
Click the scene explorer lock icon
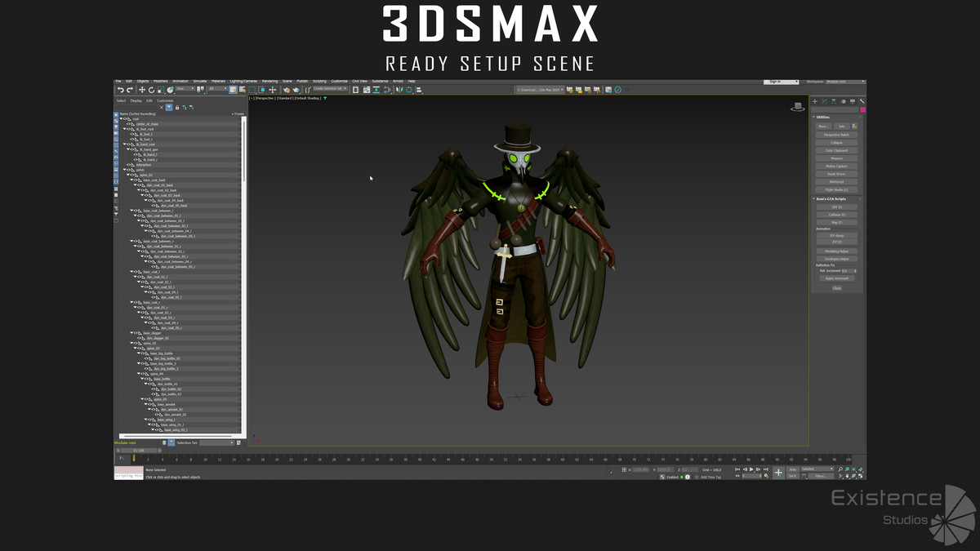[x=176, y=107]
